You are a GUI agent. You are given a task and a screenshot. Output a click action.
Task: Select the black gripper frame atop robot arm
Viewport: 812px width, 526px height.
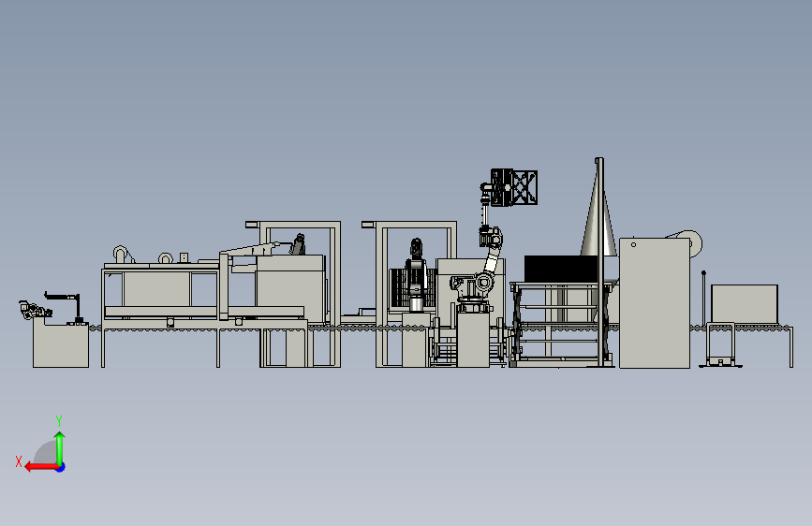[x=514, y=187]
